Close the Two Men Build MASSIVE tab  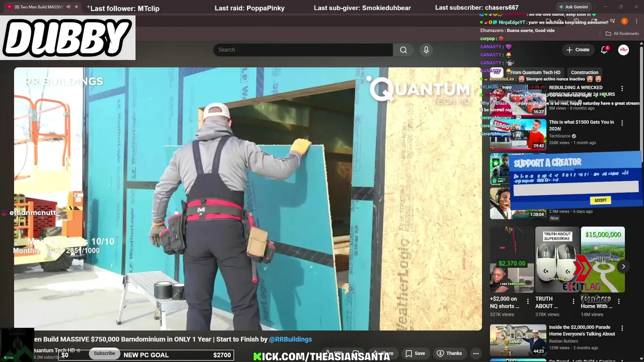(76, 7)
